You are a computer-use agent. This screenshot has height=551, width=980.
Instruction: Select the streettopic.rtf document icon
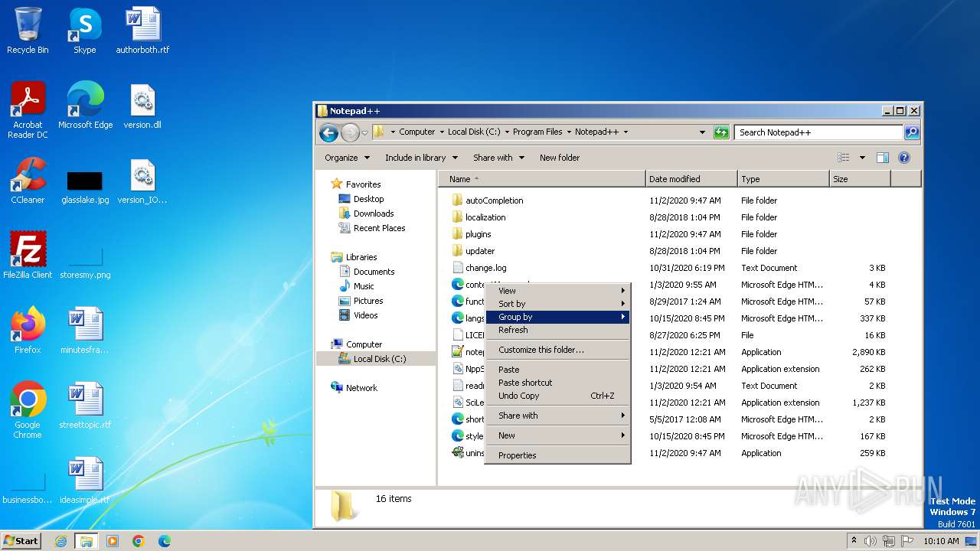pyautogui.click(x=85, y=406)
